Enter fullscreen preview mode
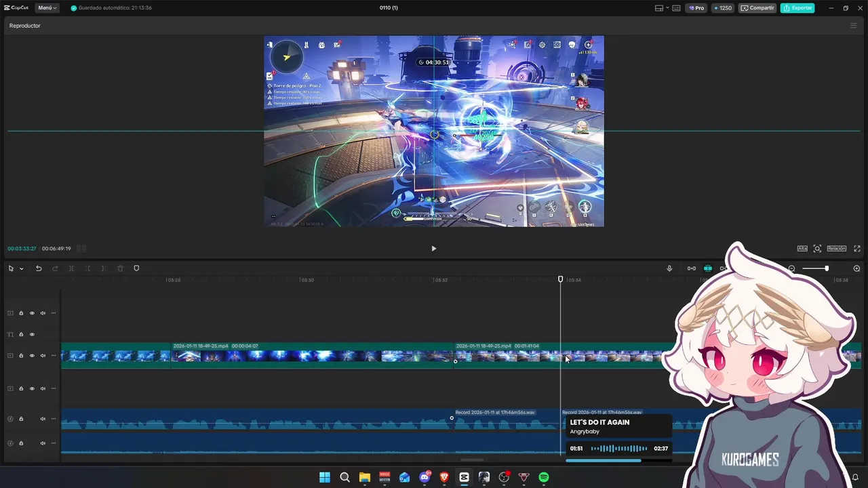The width and height of the screenshot is (868, 488). click(857, 249)
